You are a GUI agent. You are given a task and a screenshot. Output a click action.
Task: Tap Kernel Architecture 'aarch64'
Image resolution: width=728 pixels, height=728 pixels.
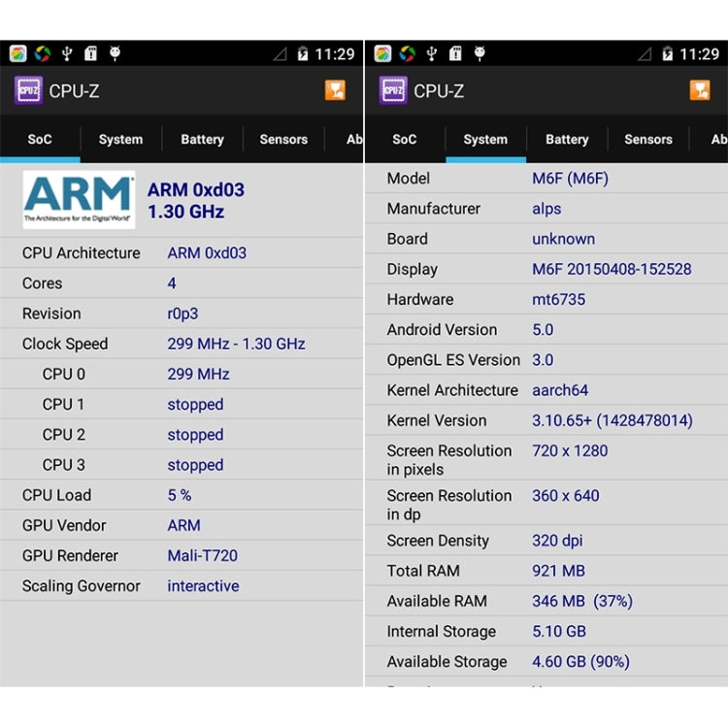pyautogui.click(x=560, y=390)
